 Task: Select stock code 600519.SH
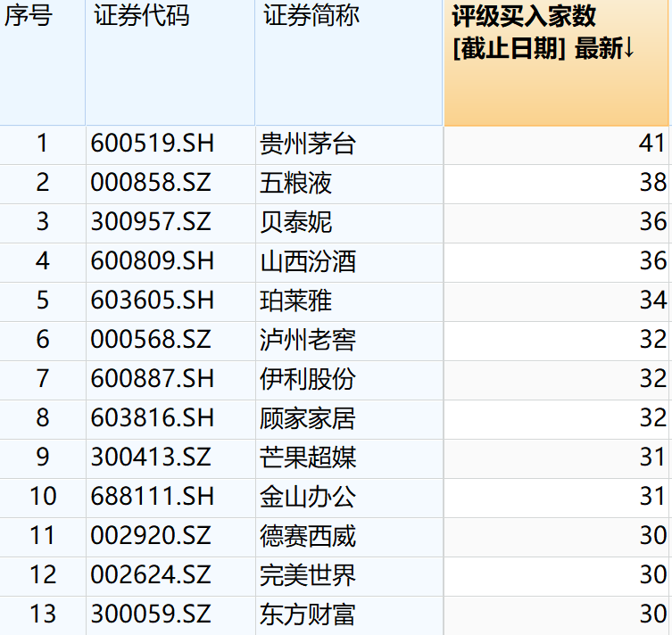point(152,143)
